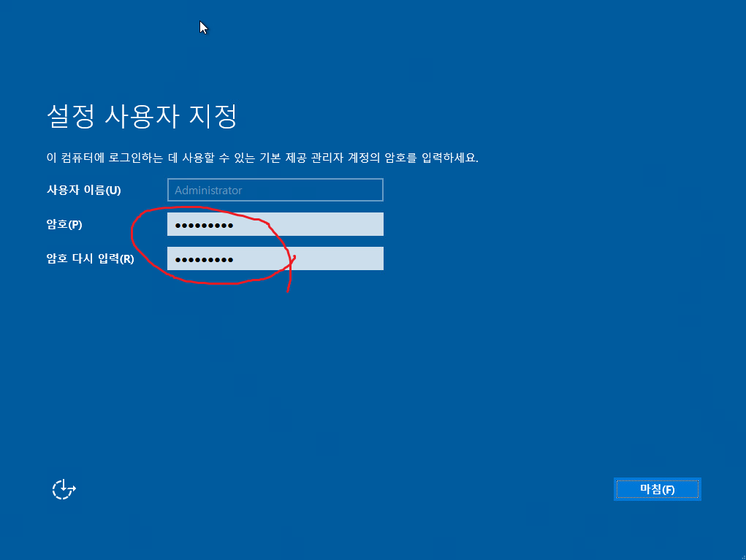Click the 설정 사용자 지정 heading
The height and width of the screenshot is (560, 746).
click(x=142, y=116)
